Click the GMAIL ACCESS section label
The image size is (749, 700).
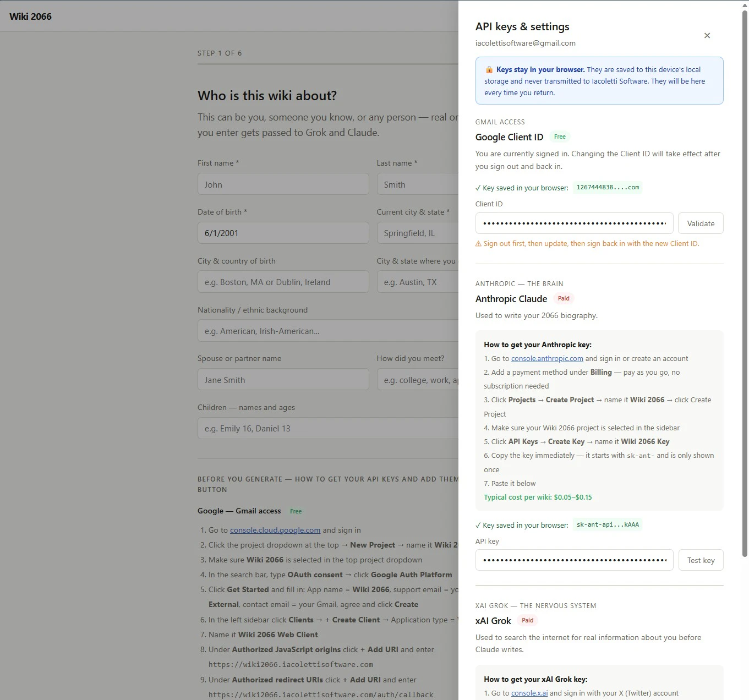(500, 122)
